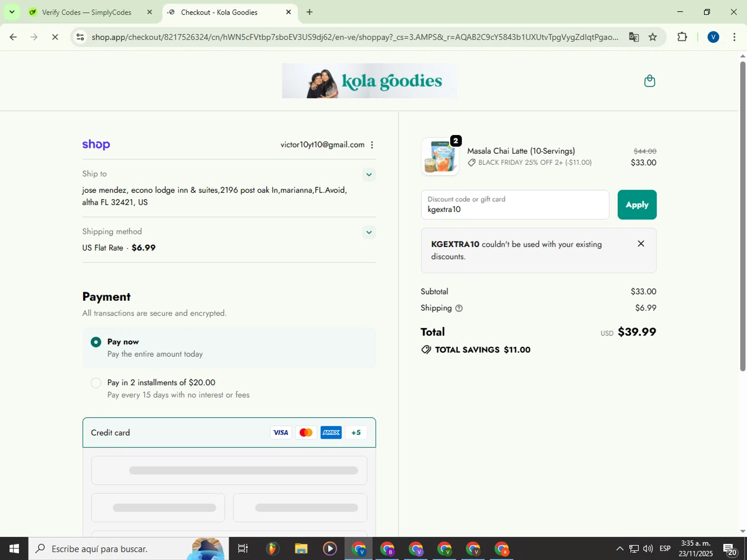Click the shipping info question mark icon
This screenshot has width=747, height=560.
459,308
